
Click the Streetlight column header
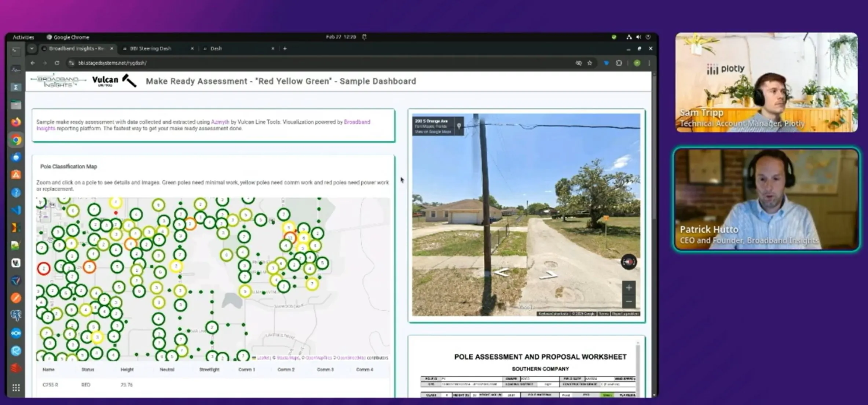[x=209, y=369]
